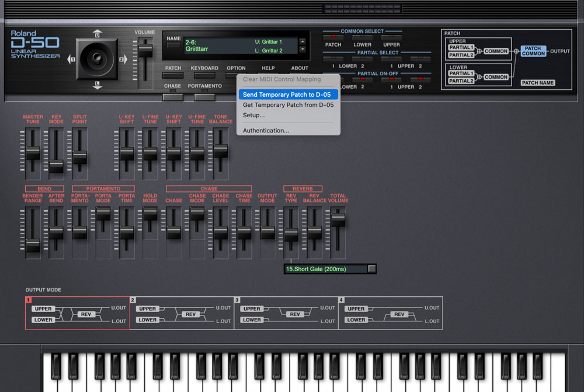Click the BENDER RANGE slider handle

point(33,246)
